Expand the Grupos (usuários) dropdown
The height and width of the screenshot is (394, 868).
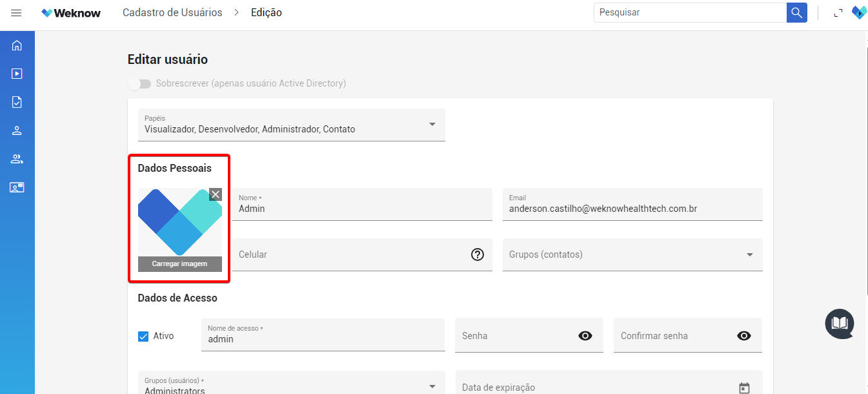(432, 387)
